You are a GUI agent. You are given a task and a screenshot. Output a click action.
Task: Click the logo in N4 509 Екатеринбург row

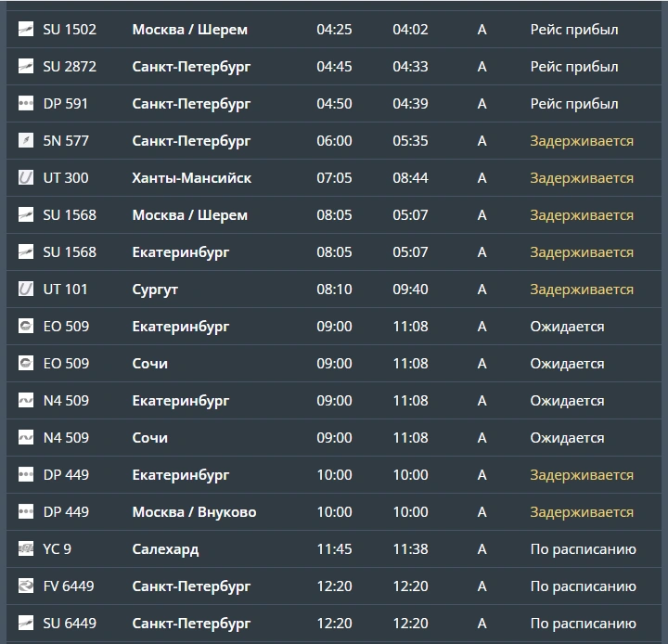26,400
